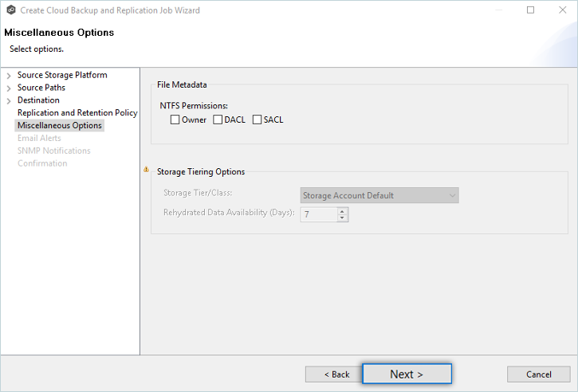Click the NTFS Permissions label
This screenshot has width=578, height=392.
tap(194, 106)
